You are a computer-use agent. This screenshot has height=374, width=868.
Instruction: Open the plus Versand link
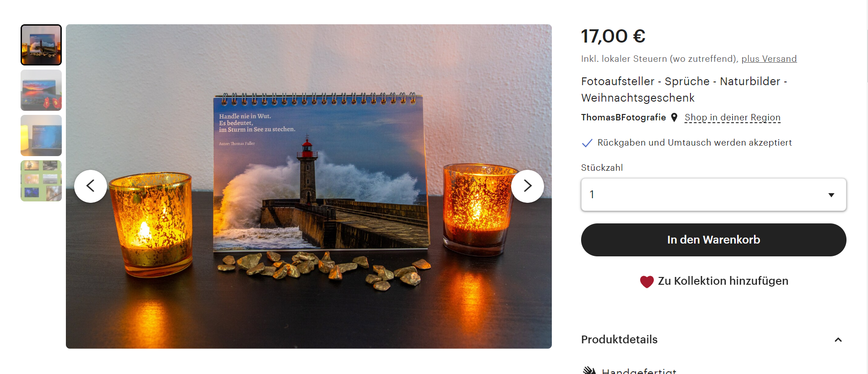tap(769, 59)
